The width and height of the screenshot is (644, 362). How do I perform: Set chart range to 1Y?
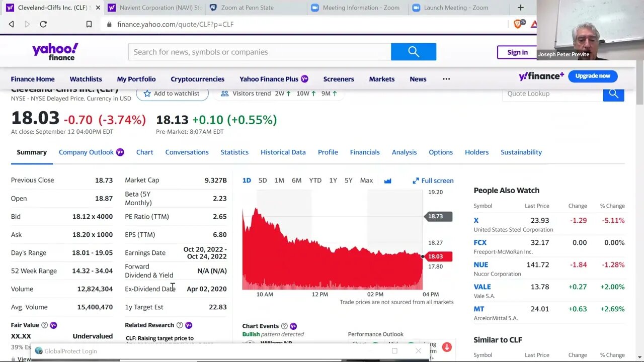tap(333, 180)
